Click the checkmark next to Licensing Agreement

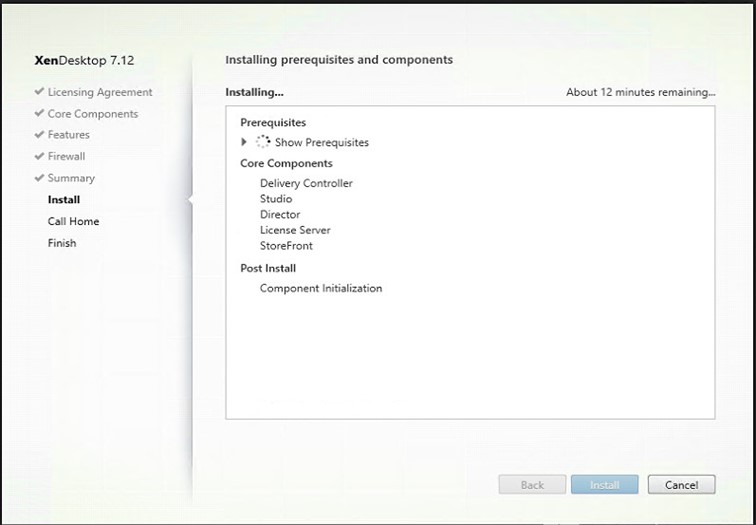click(x=40, y=92)
